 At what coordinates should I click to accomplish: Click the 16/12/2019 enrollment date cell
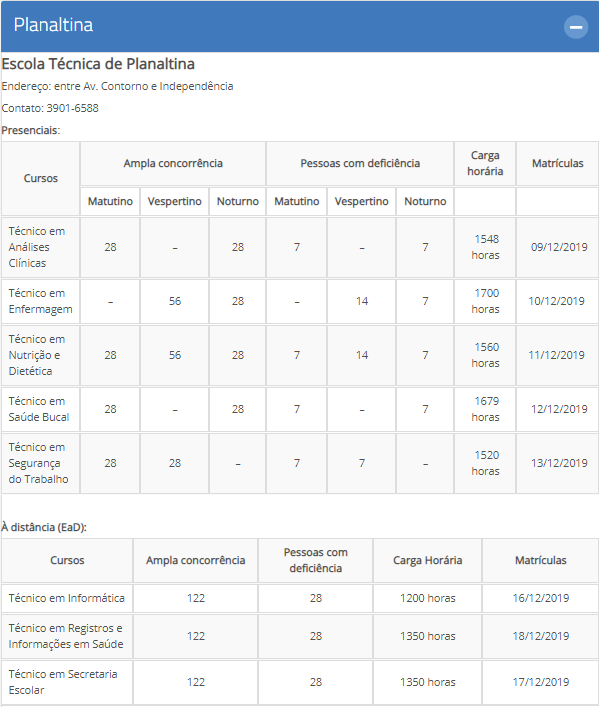pos(540,598)
